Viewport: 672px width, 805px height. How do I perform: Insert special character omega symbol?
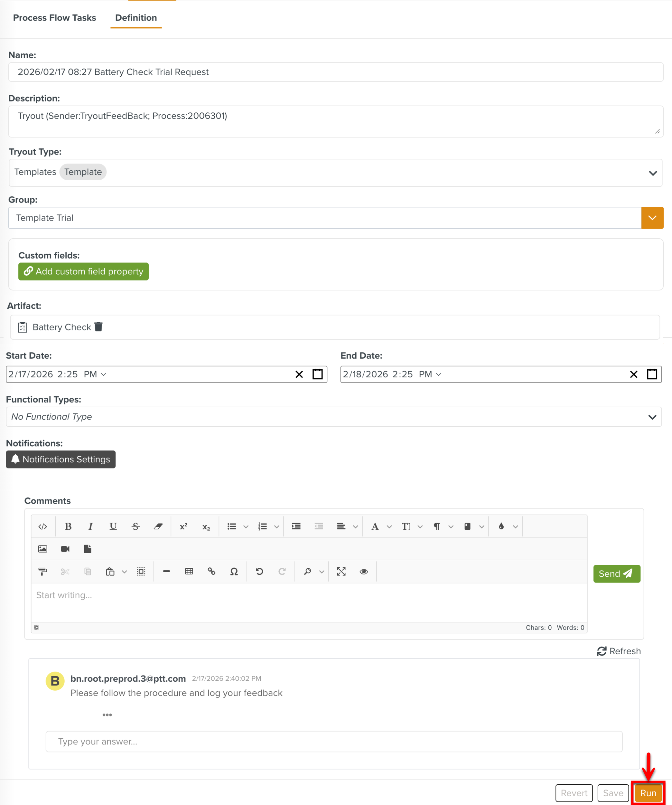(x=234, y=572)
